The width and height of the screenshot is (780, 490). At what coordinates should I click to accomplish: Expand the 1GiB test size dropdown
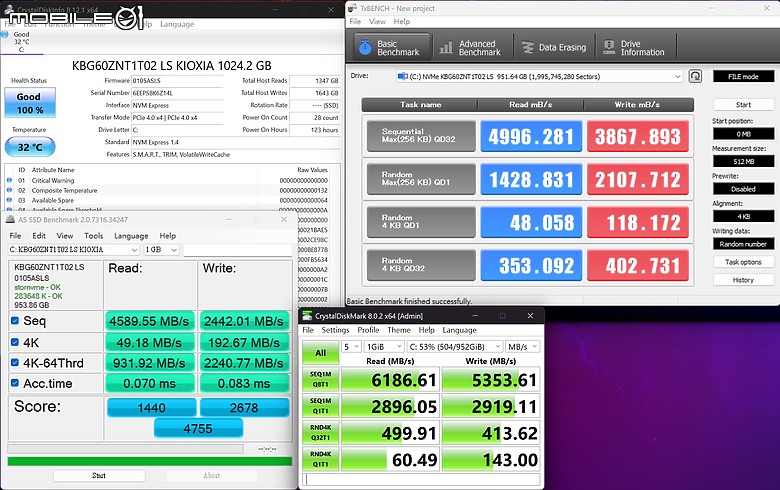click(x=384, y=347)
